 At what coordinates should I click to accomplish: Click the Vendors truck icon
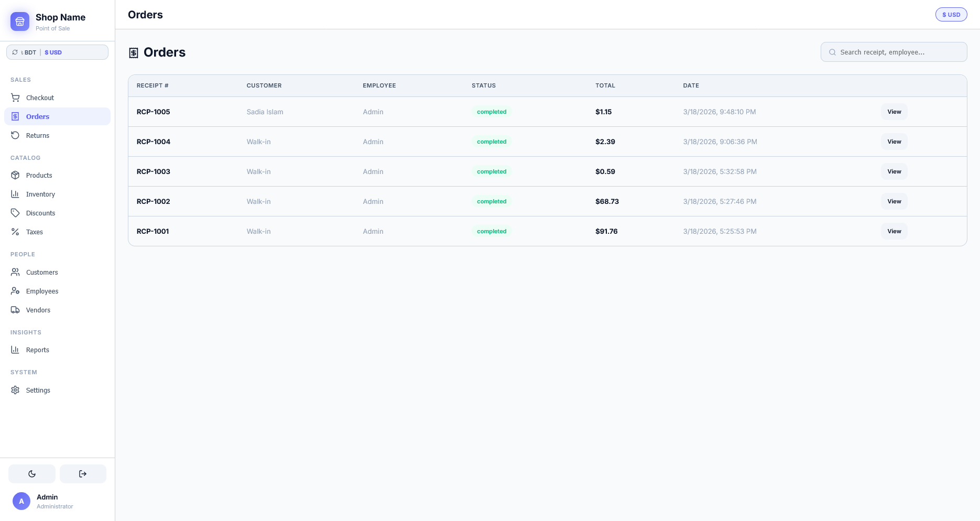tap(15, 310)
